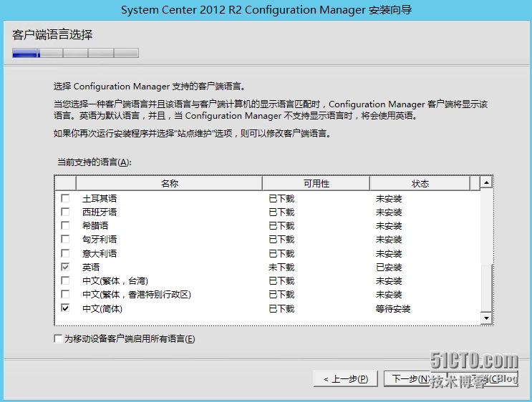Select the 英语 row name
The height and width of the screenshot is (402, 532).
point(91,267)
